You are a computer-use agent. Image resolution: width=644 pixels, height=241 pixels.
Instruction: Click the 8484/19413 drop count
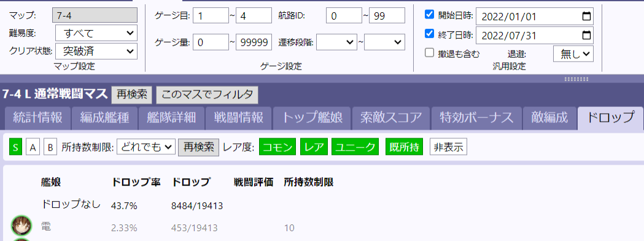pos(197,205)
